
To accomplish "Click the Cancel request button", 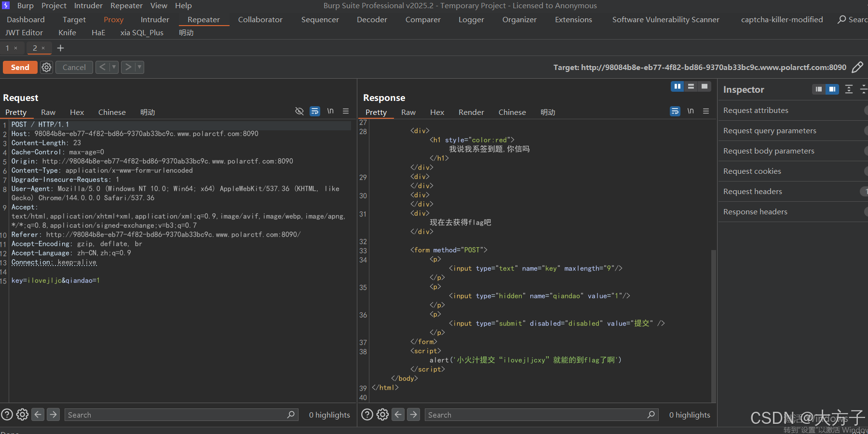I will pos(74,68).
